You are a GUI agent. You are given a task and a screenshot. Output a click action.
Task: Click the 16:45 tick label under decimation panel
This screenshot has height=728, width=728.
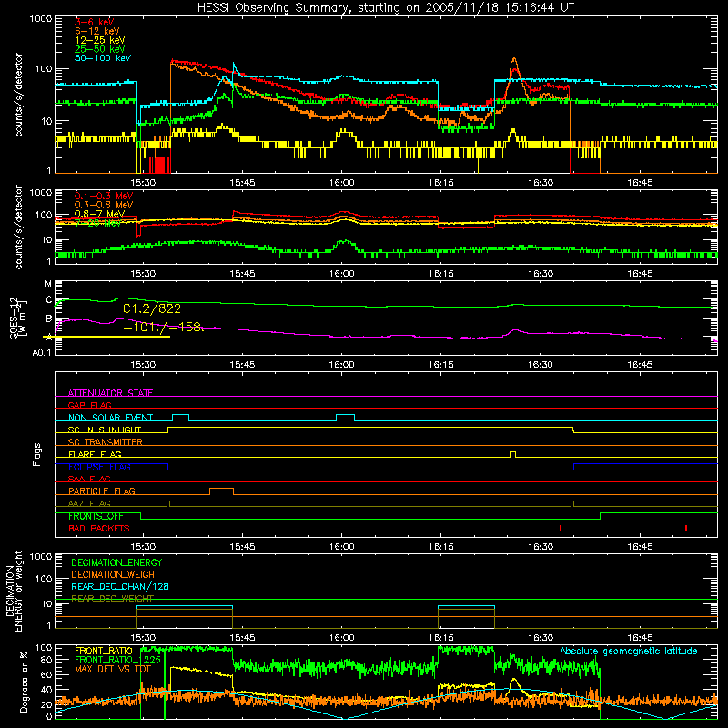pyautogui.click(x=640, y=638)
